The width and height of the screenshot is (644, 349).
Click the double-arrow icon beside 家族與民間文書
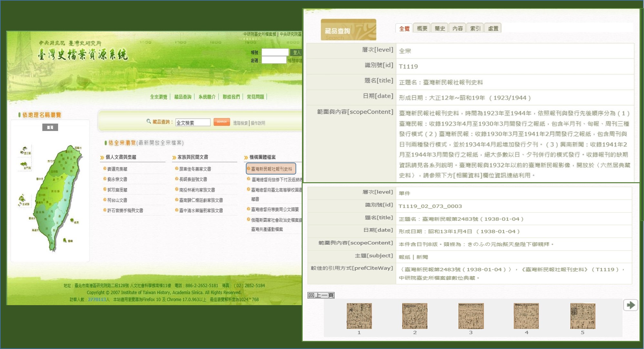pyautogui.click(x=174, y=157)
